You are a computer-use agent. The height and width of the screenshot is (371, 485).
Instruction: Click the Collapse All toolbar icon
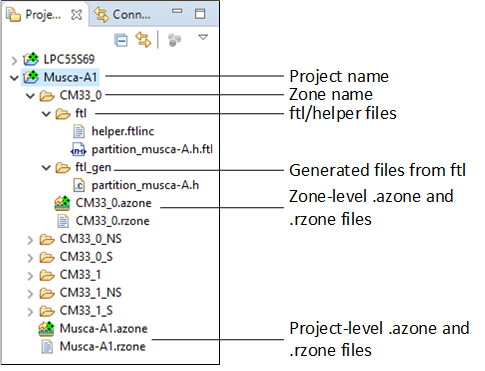pyautogui.click(x=121, y=40)
